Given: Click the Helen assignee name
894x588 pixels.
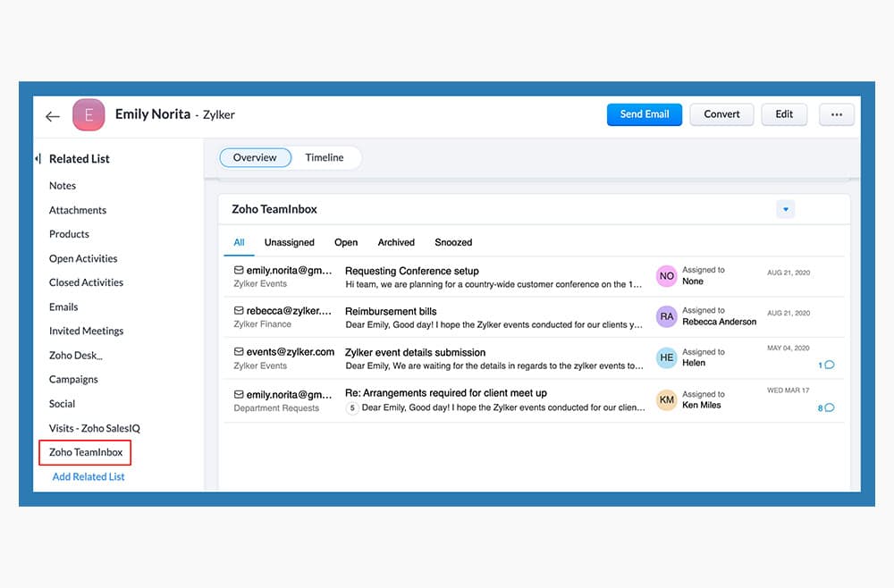Looking at the screenshot, I should (694, 363).
